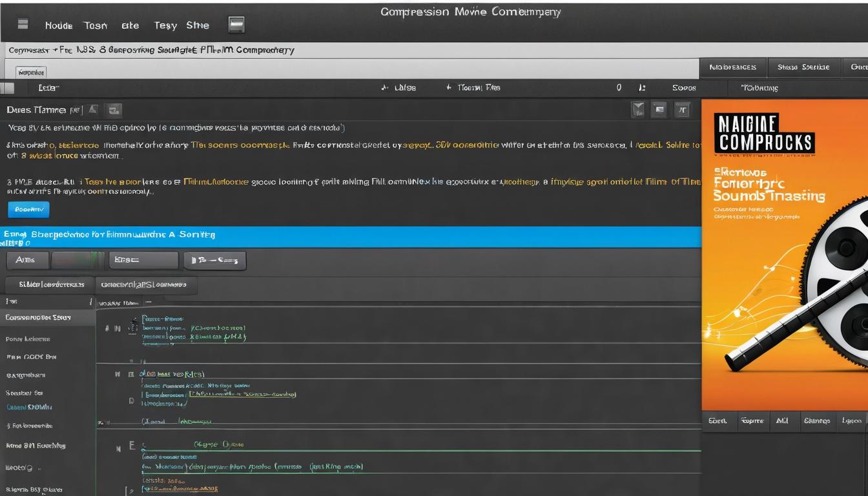Click the Soeos column header

pos(684,88)
